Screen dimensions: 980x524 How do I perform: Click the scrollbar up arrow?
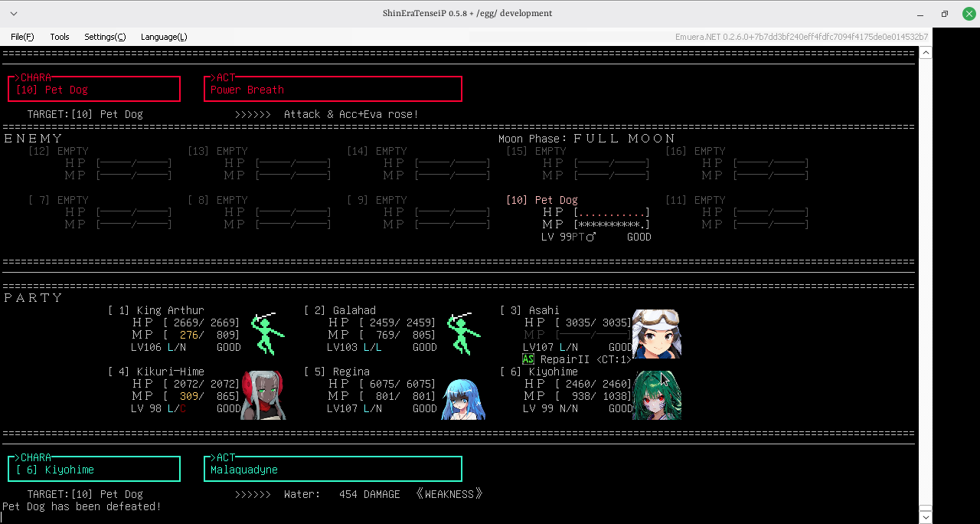(926, 53)
